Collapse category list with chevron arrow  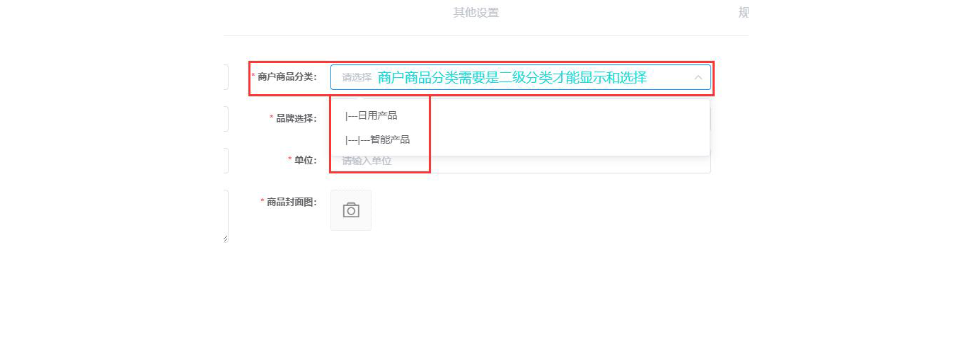click(x=698, y=77)
